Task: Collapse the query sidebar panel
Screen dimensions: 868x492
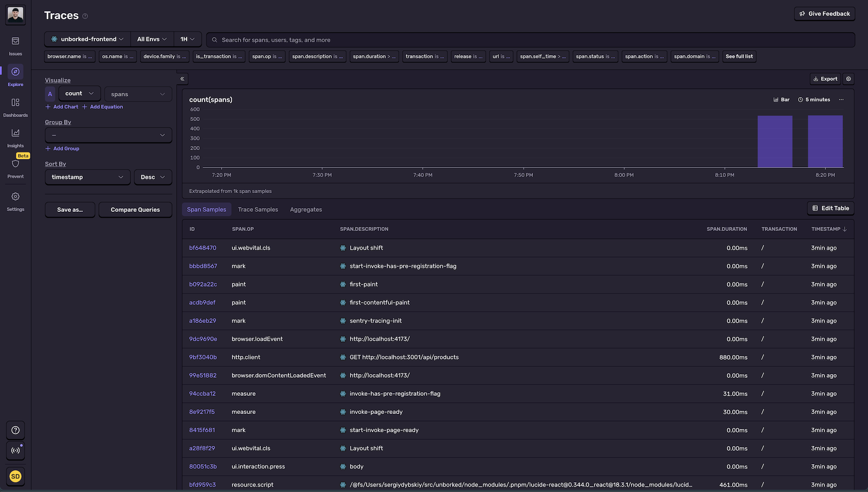Action: click(182, 79)
